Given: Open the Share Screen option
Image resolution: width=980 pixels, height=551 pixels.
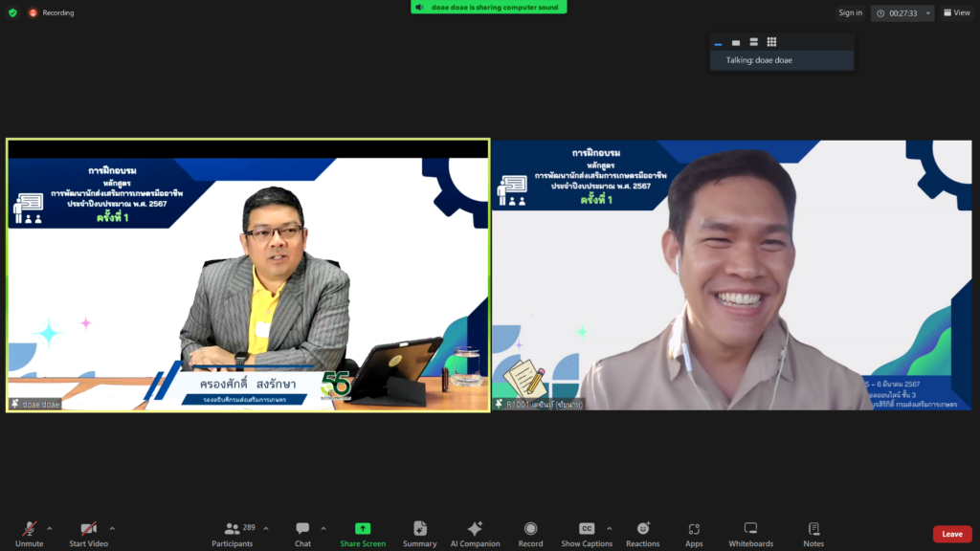Looking at the screenshot, I should click(x=363, y=534).
